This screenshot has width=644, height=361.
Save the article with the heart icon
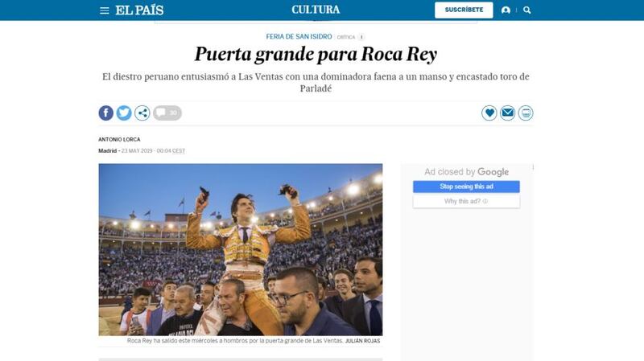point(489,113)
